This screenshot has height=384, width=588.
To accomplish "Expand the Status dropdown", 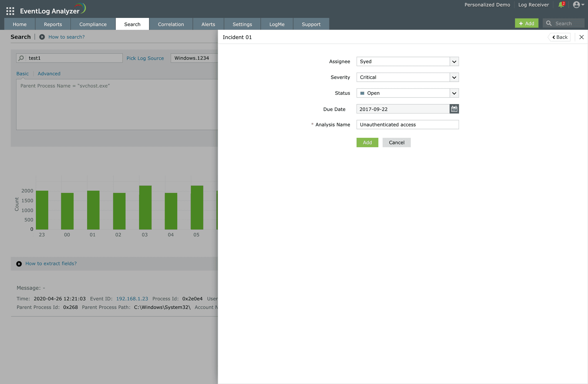I will [x=454, y=93].
